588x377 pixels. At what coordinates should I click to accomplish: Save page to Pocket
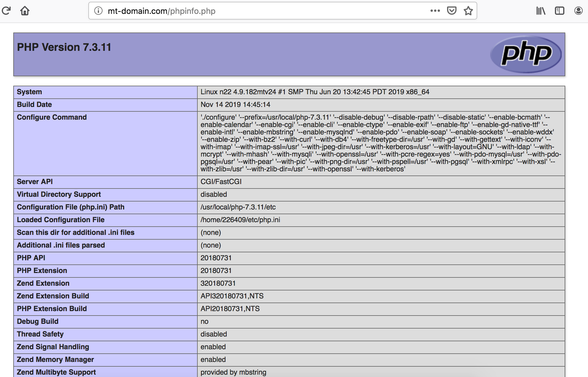tap(451, 11)
